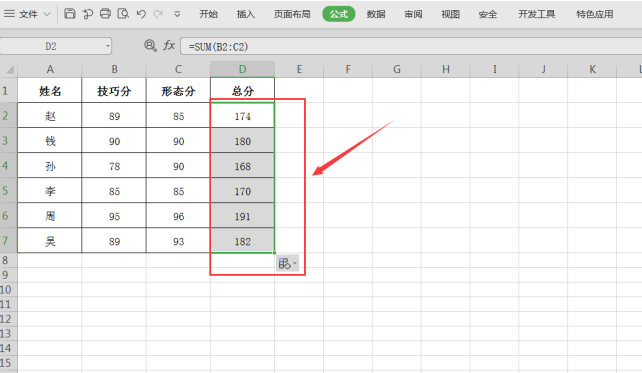
Task: Click the 姓名 header cell
Action: (50, 90)
